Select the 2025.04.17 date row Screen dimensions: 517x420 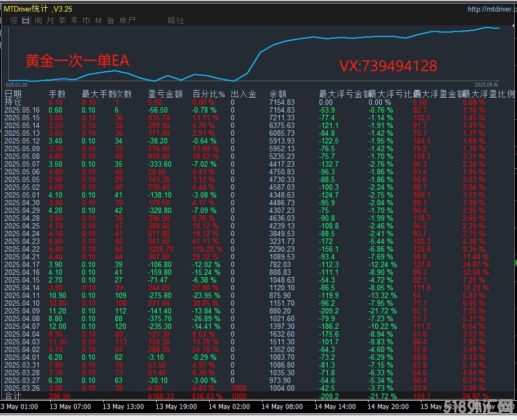click(22, 264)
